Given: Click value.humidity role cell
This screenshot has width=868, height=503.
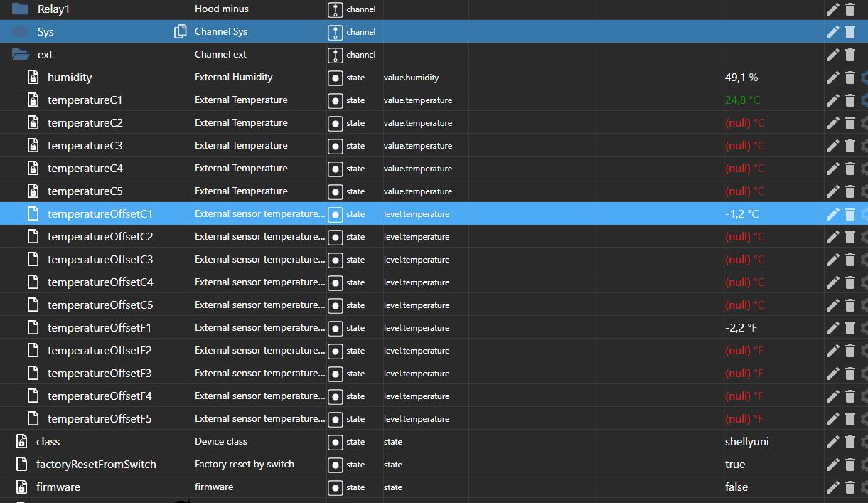Looking at the screenshot, I should [412, 78].
